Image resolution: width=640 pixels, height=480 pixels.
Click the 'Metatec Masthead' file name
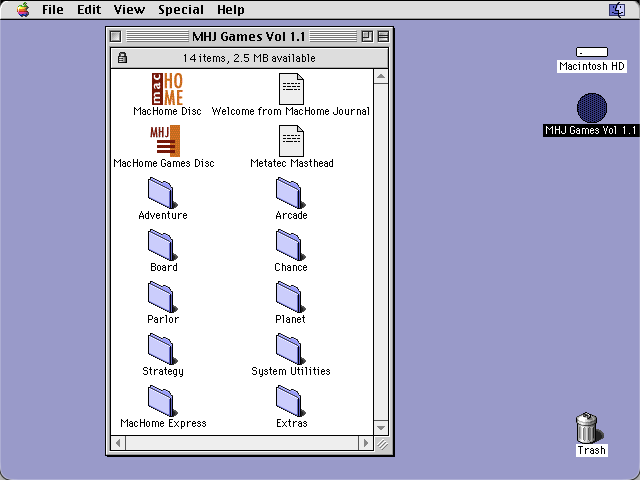292,163
